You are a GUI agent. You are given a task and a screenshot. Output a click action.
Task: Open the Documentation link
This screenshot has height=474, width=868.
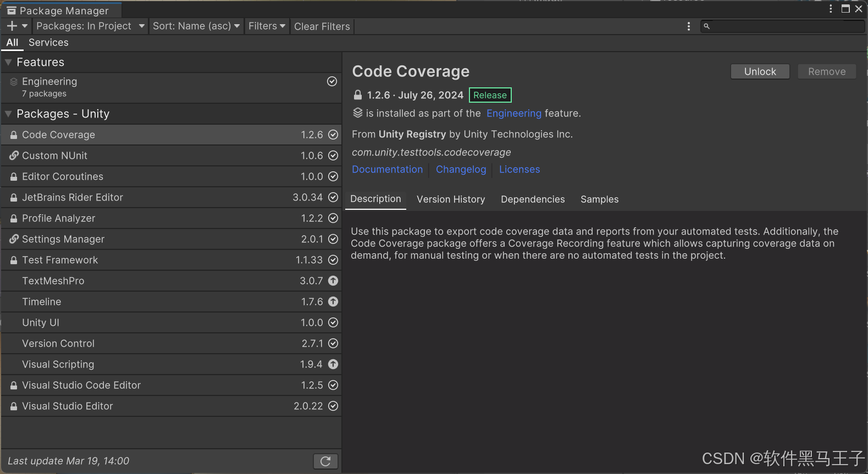[x=388, y=169]
